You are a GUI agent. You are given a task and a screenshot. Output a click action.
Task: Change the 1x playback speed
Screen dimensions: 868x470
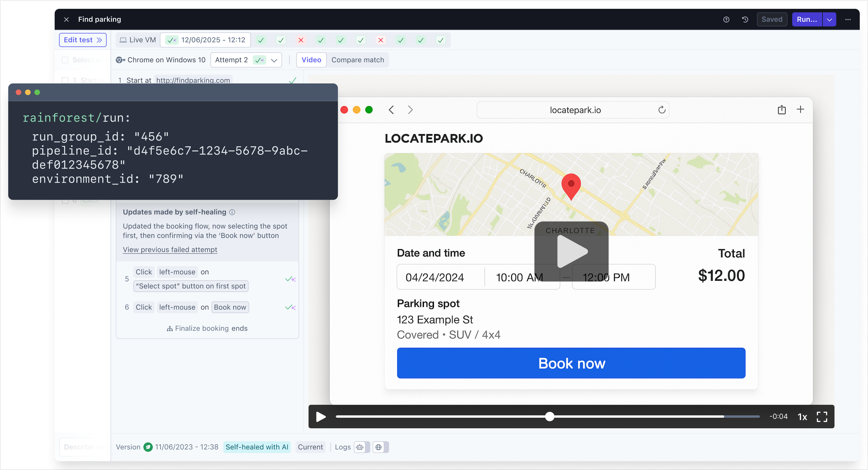(x=802, y=417)
